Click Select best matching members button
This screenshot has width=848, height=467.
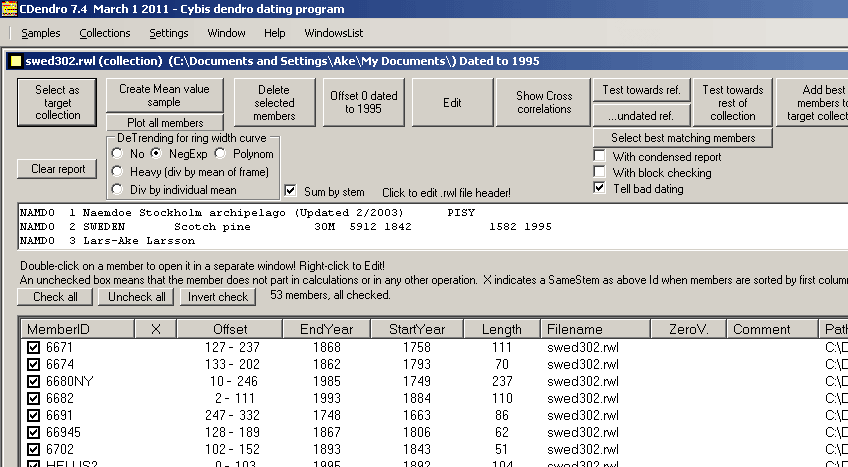click(x=683, y=138)
